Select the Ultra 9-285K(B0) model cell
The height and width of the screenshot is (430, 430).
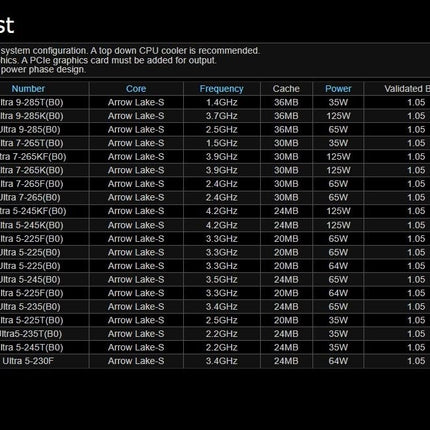[x=31, y=116]
